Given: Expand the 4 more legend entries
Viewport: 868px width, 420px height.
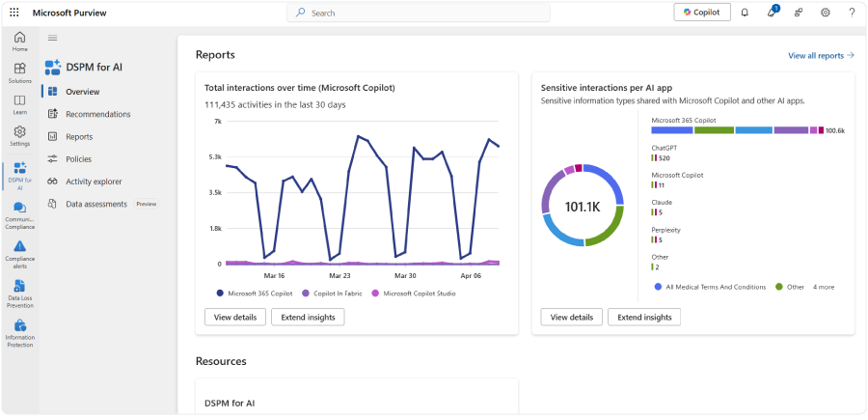Looking at the screenshot, I should click(824, 287).
